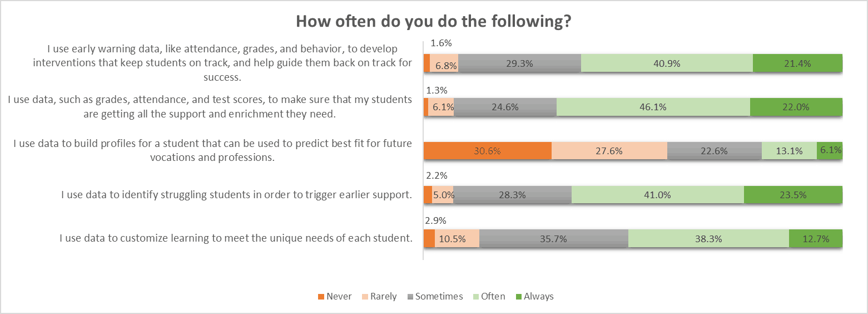Select the 27.6% Rarely bar segment
Viewport: 868px width, 314px height.
coord(609,151)
